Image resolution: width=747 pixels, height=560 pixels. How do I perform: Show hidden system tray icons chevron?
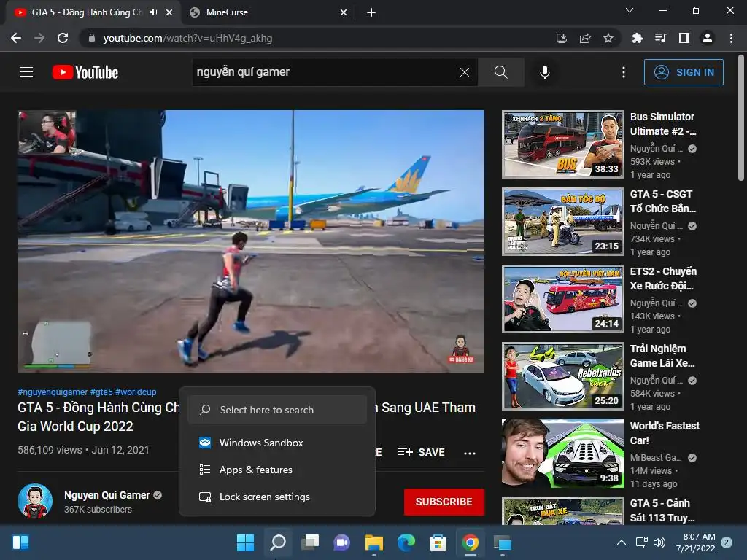622,542
